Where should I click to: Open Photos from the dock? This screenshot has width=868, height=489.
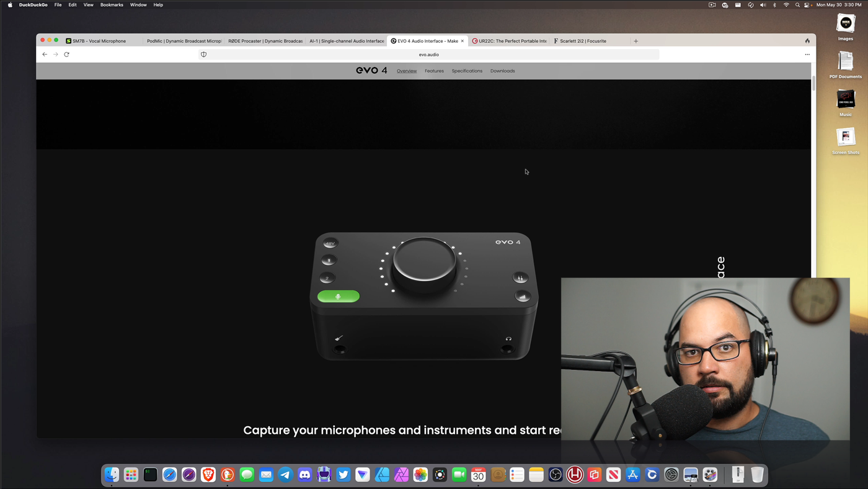point(420,475)
